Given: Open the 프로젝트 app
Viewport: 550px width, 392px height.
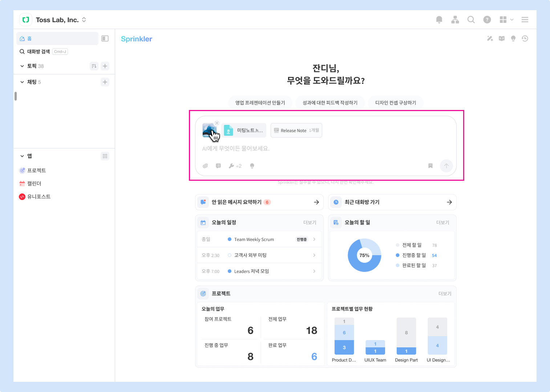Looking at the screenshot, I should tap(33, 171).
